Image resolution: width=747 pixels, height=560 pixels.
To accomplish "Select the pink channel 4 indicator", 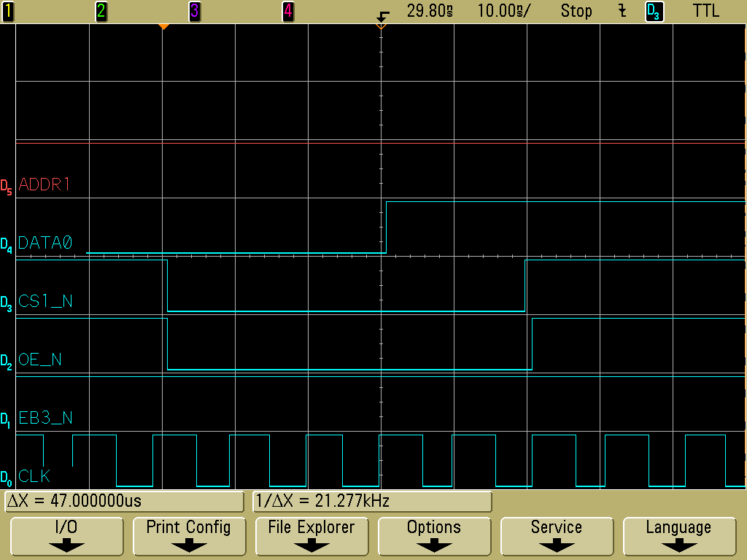I will click(x=287, y=11).
